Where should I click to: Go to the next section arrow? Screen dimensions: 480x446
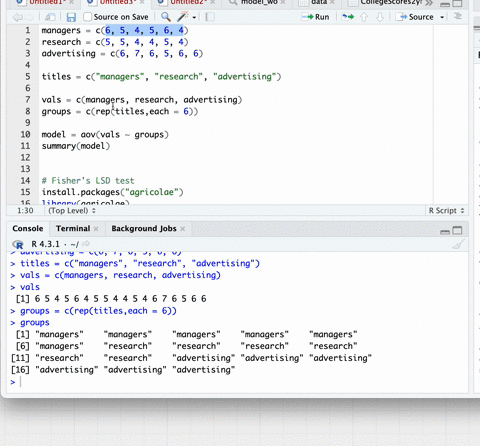click(380, 17)
